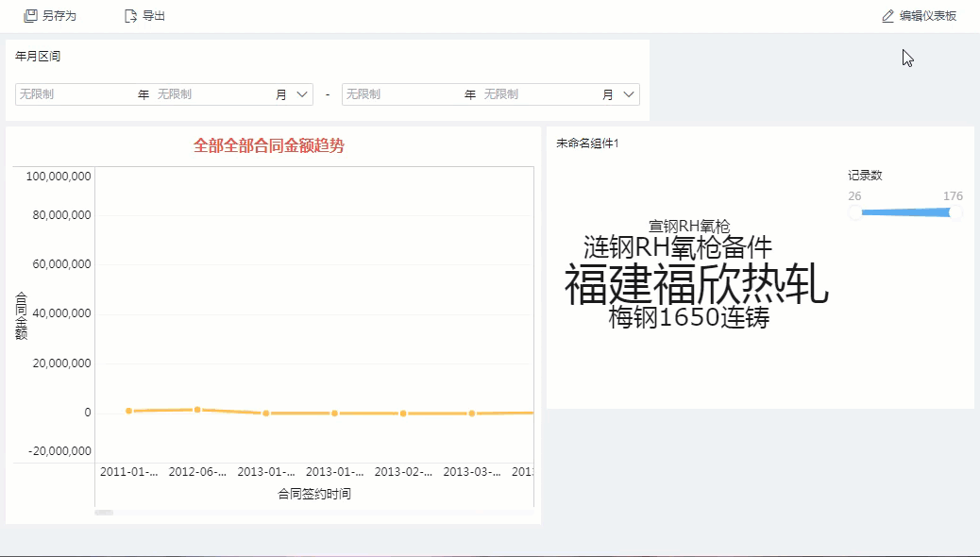
Task: Click the 导出 label text
Action: [154, 16]
